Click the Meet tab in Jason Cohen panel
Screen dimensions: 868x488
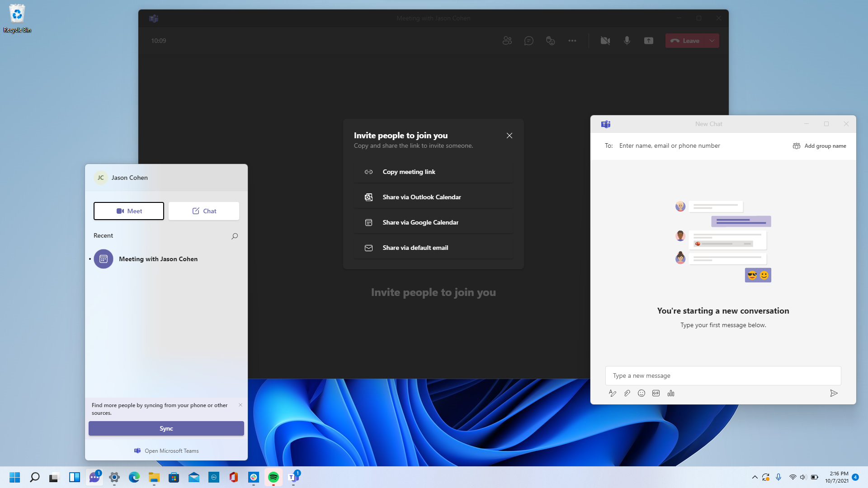pyautogui.click(x=129, y=211)
